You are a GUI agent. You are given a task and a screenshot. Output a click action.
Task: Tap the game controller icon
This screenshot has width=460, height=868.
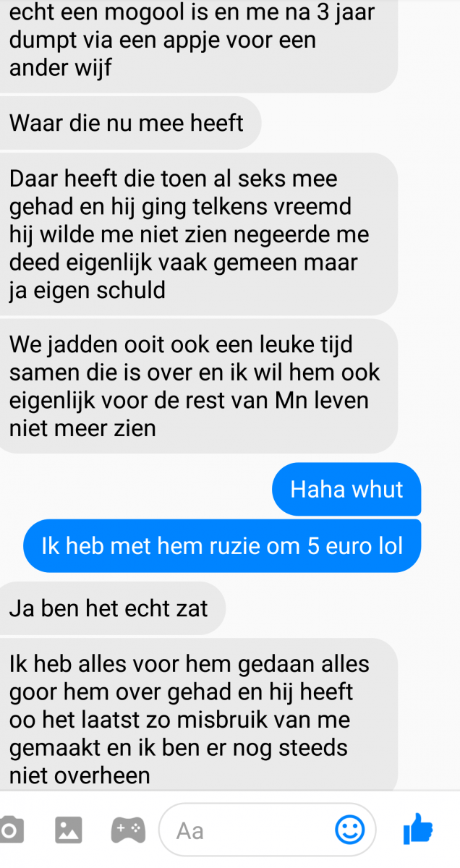point(128,830)
